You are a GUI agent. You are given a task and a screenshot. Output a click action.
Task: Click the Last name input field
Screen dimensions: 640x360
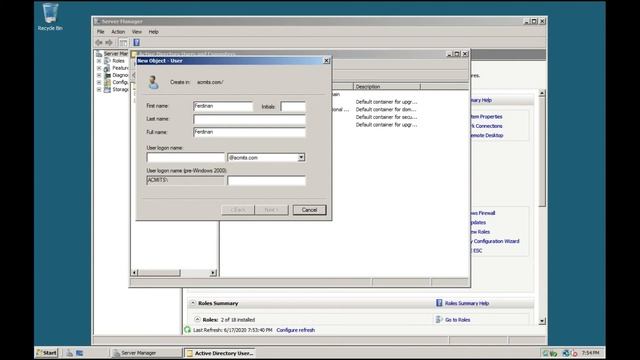[x=249, y=119]
